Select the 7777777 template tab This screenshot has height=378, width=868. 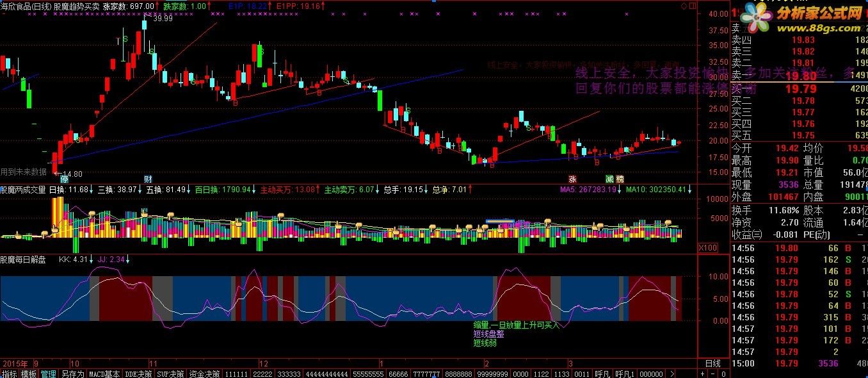click(x=425, y=374)
